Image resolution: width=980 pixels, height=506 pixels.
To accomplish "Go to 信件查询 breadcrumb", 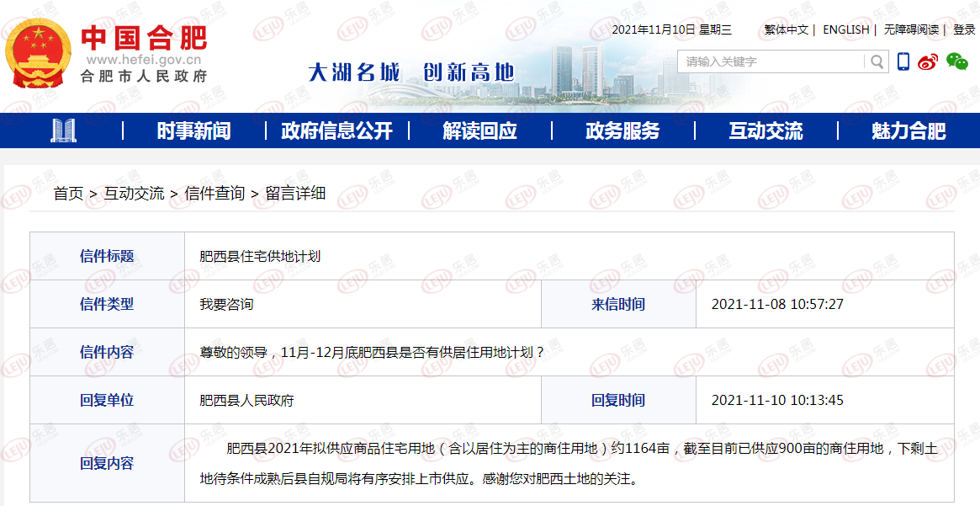I will 215,194.
